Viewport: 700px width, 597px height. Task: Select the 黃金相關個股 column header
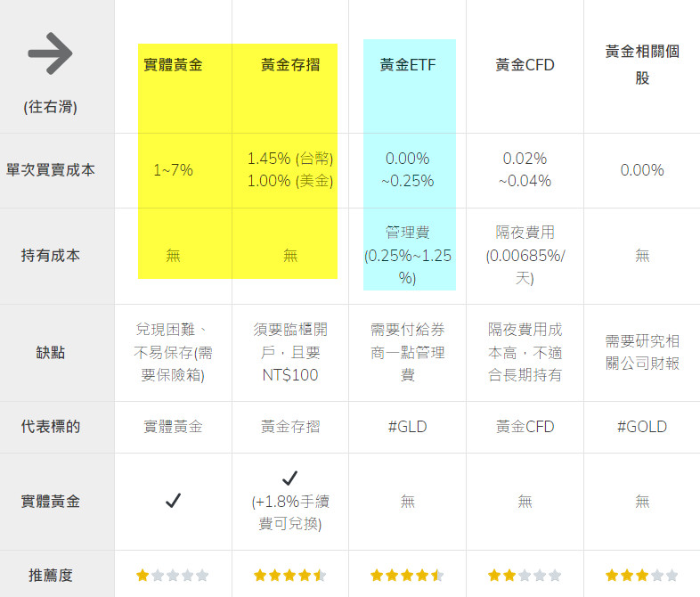642,64
